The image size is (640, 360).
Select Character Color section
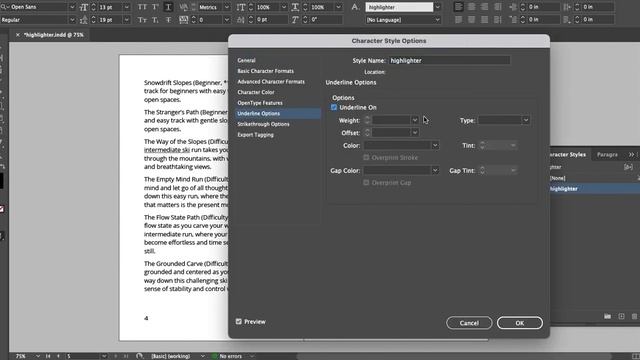pos(256,92)
